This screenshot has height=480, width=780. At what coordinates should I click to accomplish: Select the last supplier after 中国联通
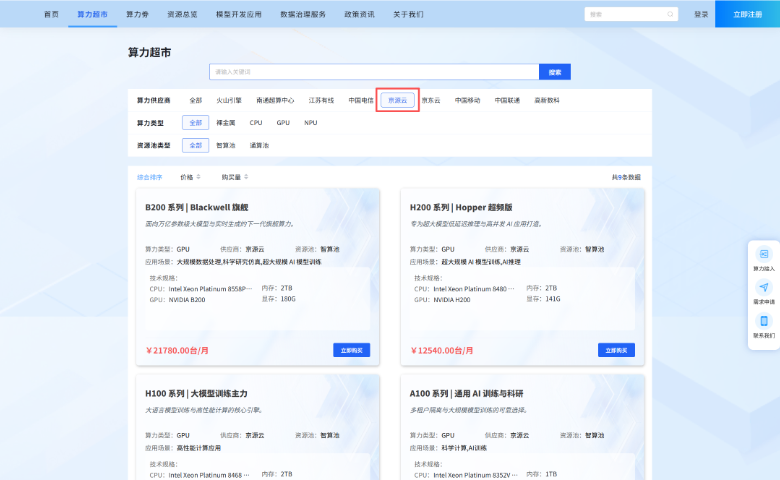547,100
